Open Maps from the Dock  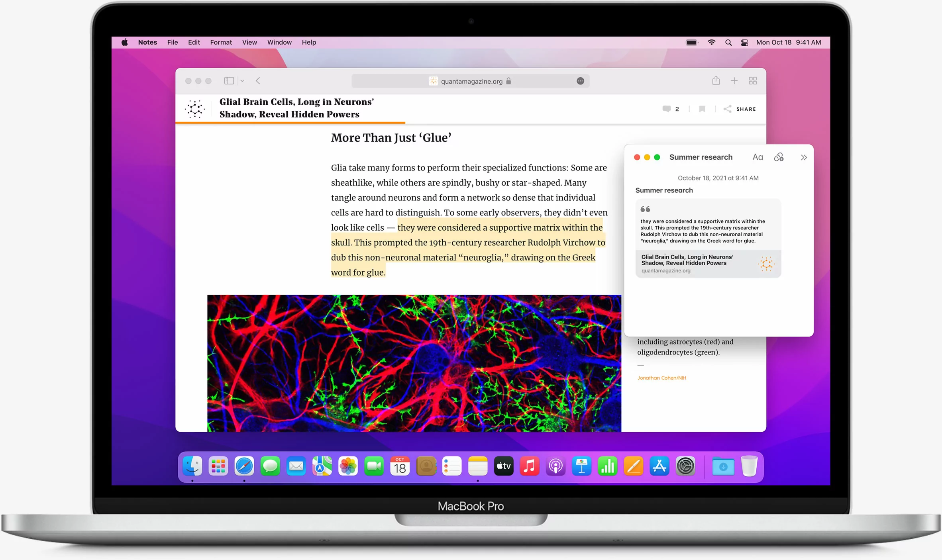pyautogui.click(x=322, y=466)
